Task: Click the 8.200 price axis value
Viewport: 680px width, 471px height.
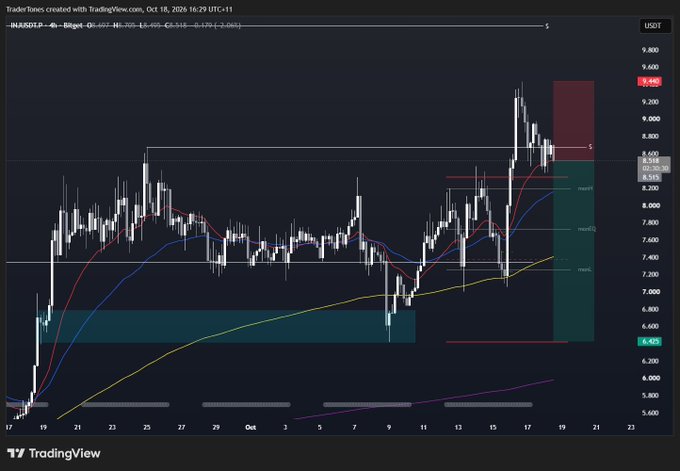Action: point(650,188)
